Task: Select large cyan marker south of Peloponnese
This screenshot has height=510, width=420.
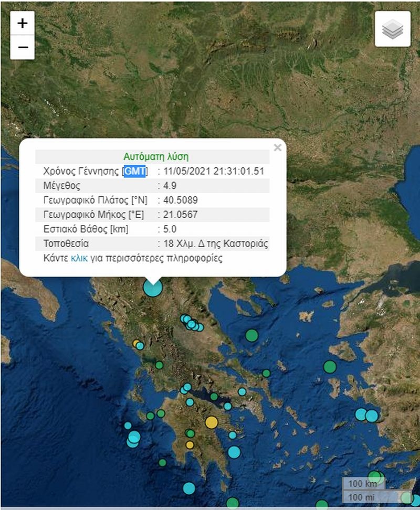Action: pyautogui.click(x=189, y=488)
